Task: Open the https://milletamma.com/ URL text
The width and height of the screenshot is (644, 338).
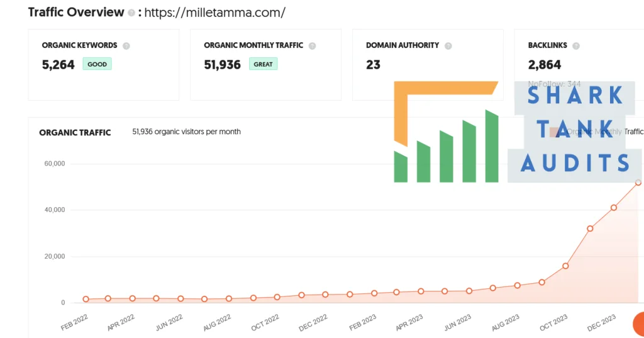Action: tap(215, 13)
